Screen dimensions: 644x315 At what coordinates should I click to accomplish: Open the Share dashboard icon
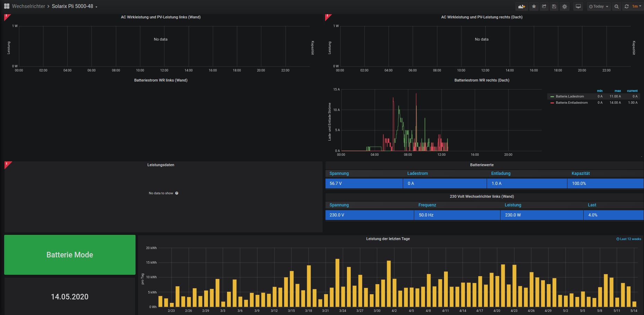tap(544, 6)
